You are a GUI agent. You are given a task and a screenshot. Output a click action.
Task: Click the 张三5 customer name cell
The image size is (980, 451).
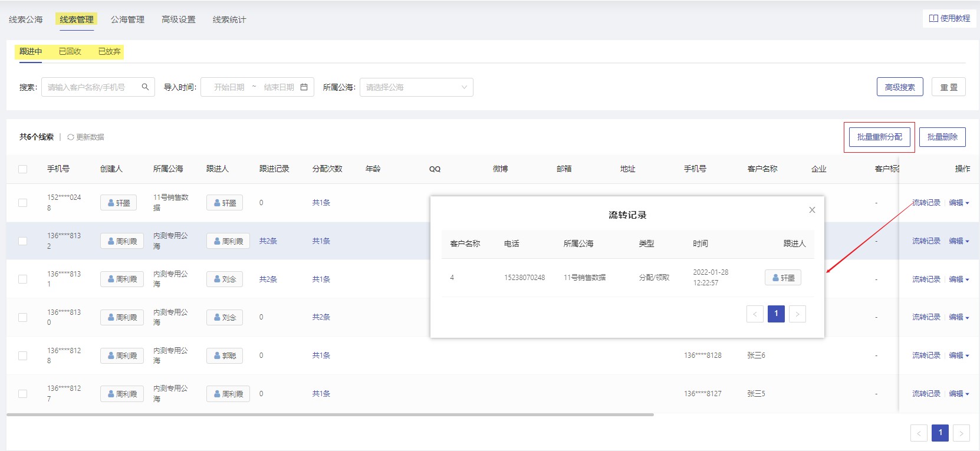pos(757,394)
